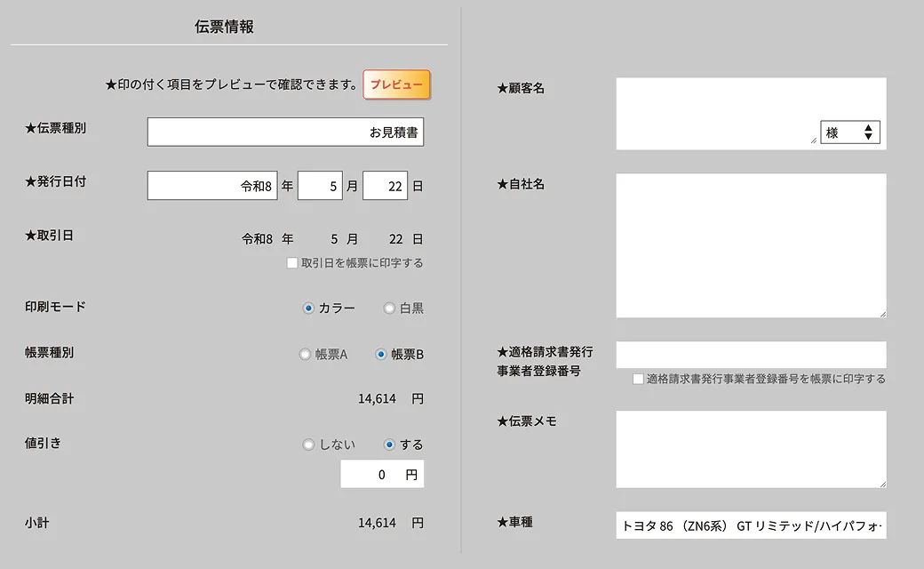Viewport: 924px width, 569px height.
Task: Select 値引き する radio button
Action: pos(389,445)
